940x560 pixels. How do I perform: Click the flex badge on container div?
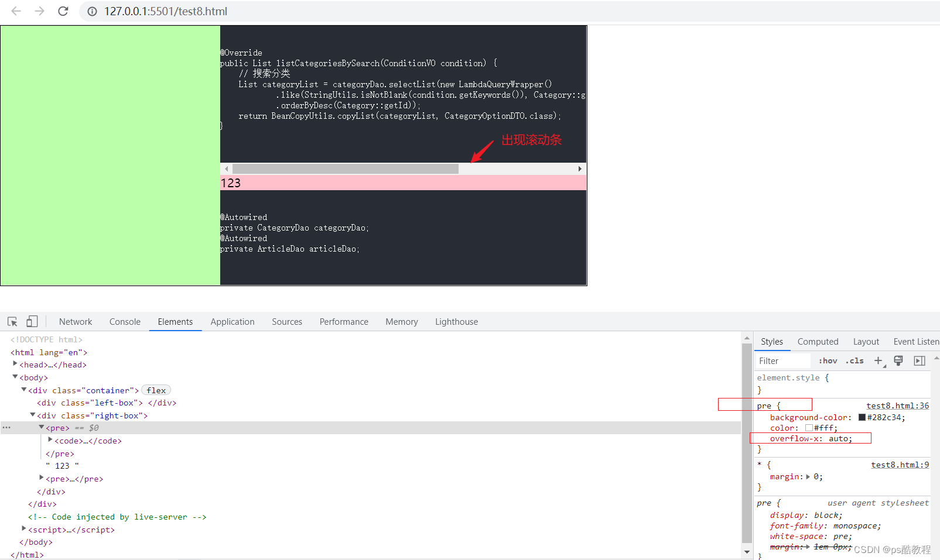[156, 390]
